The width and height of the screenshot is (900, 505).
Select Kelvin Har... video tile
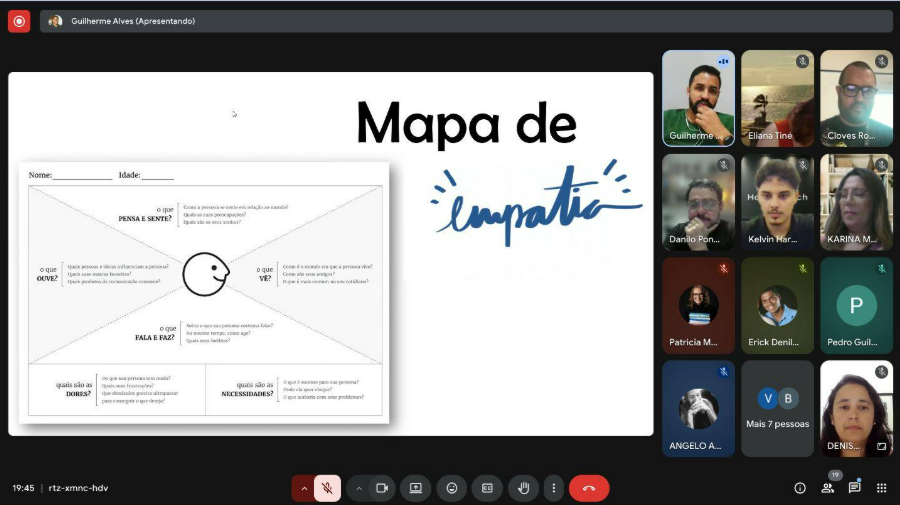pyautogui.click(x=777, y=201)
